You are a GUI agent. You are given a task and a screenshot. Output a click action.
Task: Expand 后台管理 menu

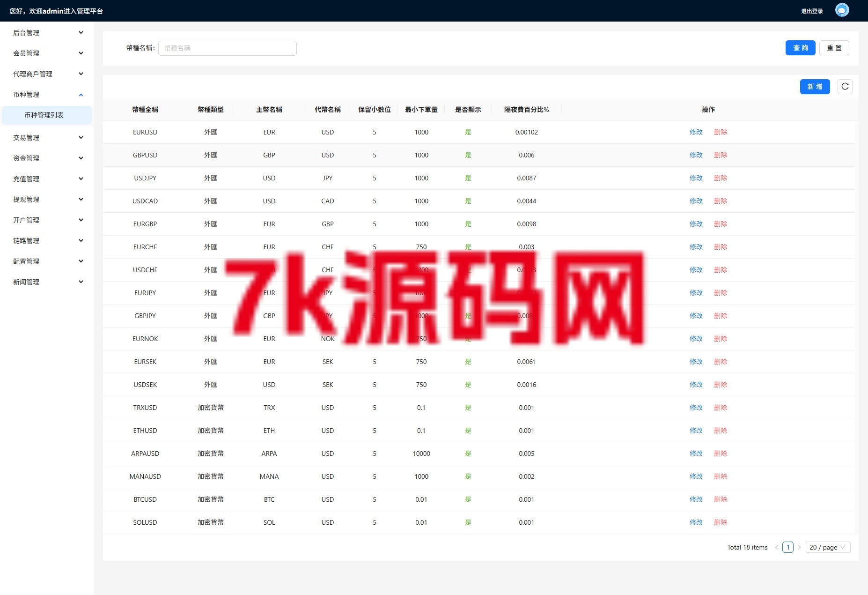pyautogui.click(x=47, y=33)
